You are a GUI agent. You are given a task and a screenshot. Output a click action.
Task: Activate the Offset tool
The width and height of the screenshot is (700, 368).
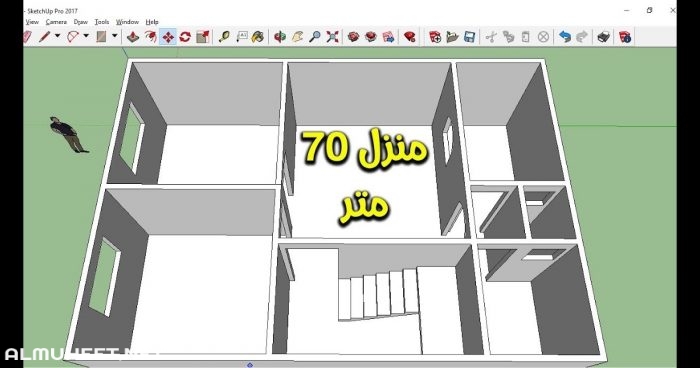150,37
